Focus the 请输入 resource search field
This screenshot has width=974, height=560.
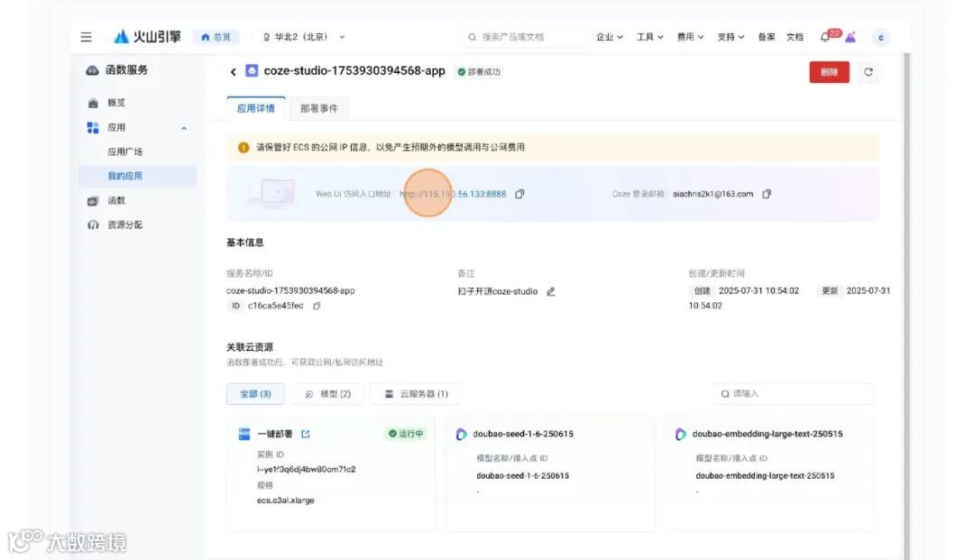(x=793, y=393)
